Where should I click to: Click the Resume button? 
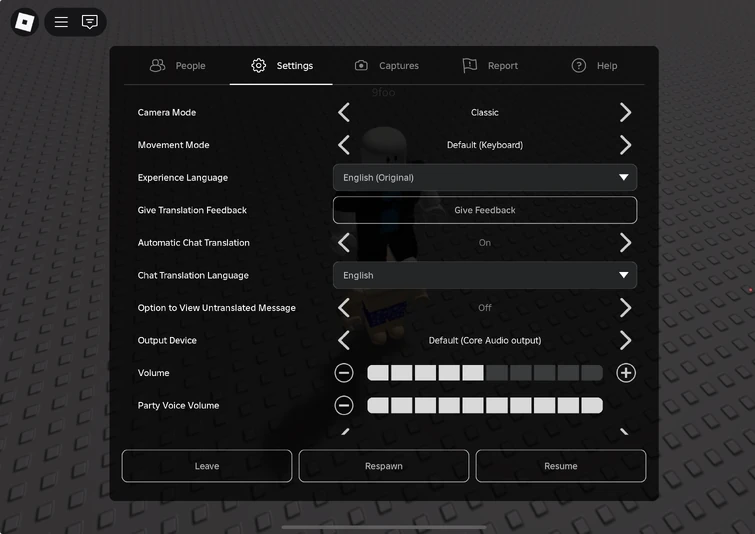pos(560,466)
